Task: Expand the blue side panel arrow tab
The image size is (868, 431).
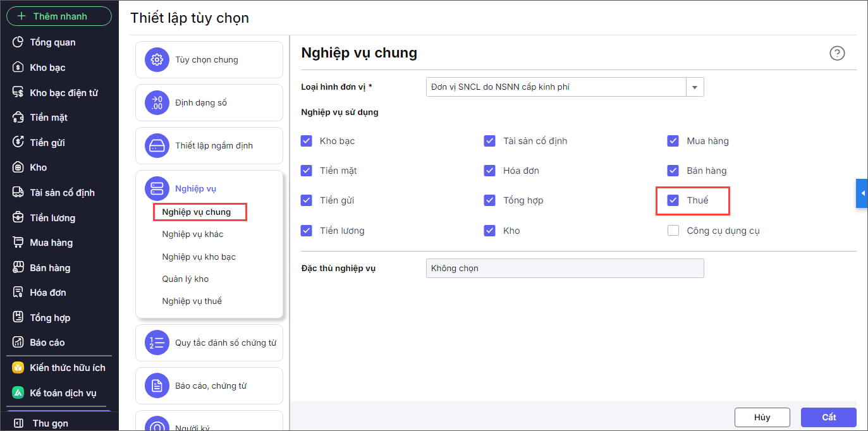Action: point(862,193)
